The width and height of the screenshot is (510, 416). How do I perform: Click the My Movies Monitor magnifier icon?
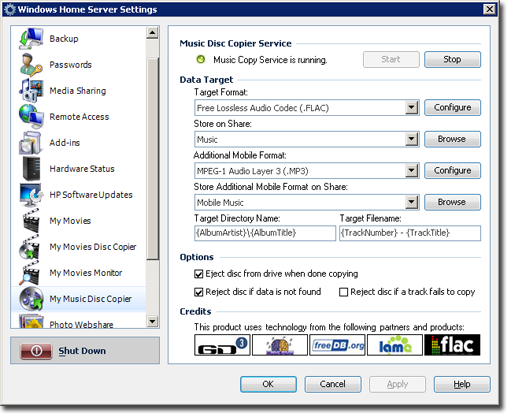pos(30,273)
